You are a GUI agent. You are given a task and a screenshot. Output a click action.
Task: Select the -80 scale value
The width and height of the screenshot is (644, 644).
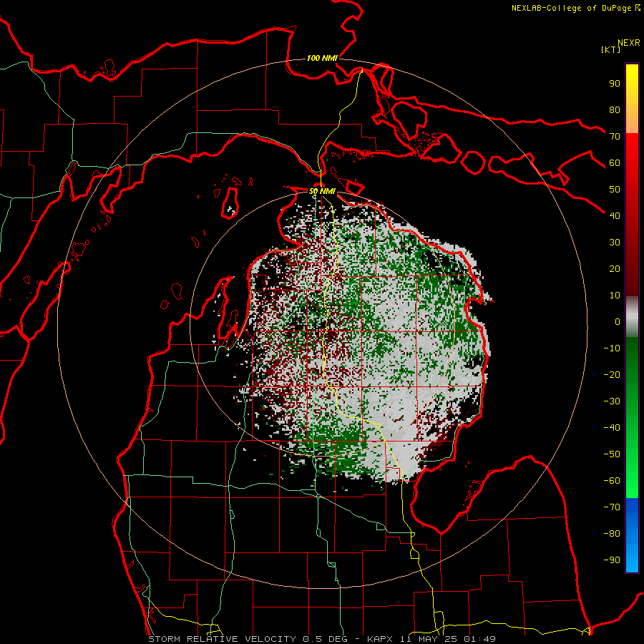(x=612, y=534)
